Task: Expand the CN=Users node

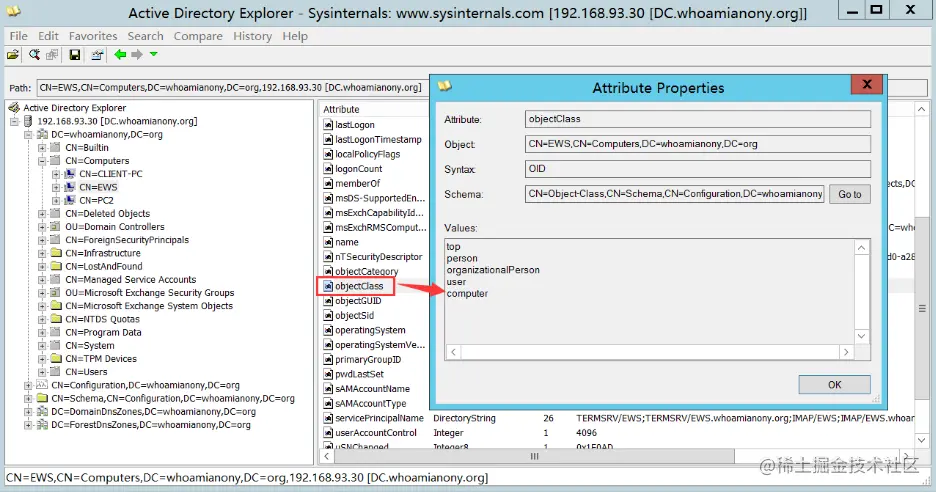Action: [x=42, y=372]
